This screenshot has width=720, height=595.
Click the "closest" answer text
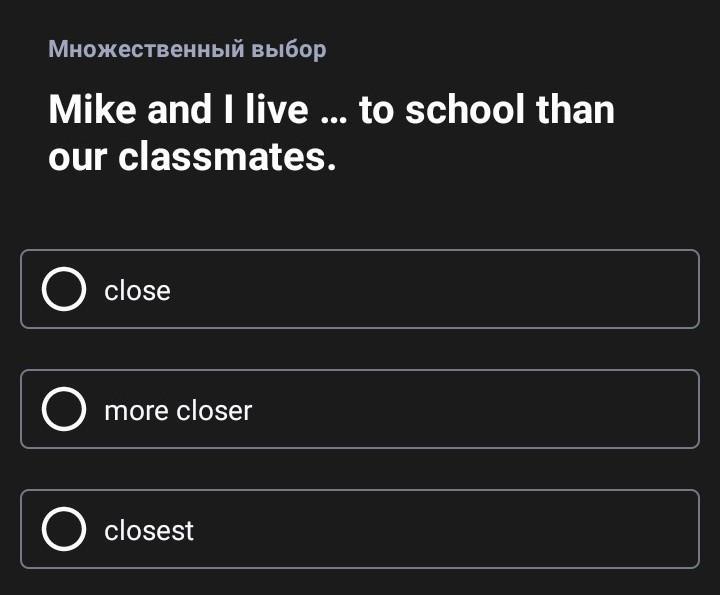pyautogui.click(x=149, y=531)
